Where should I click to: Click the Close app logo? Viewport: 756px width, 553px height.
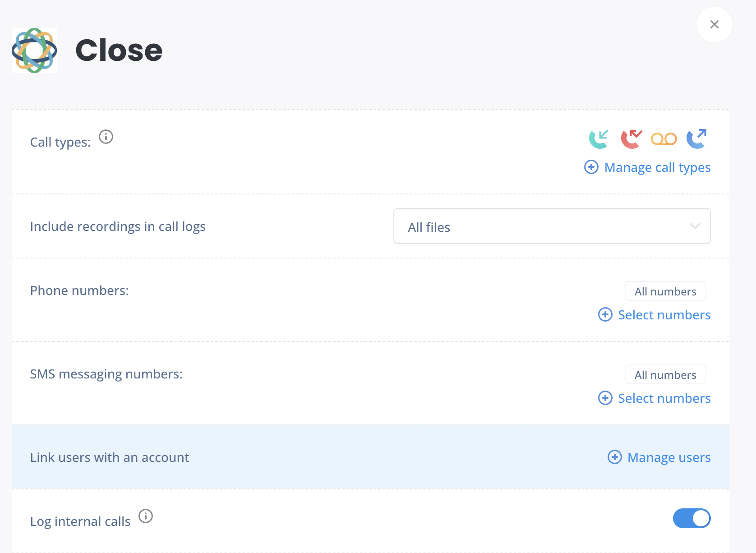coord(34,51)
